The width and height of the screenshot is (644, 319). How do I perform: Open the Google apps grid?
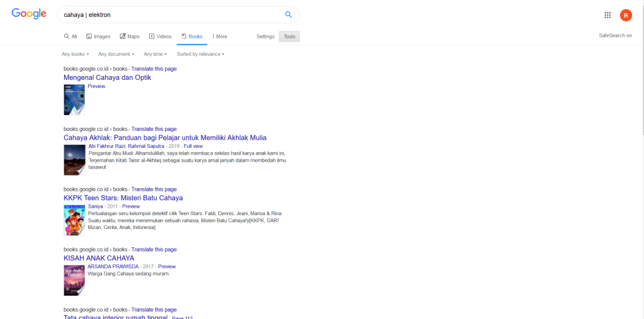[x=607, y=15]
